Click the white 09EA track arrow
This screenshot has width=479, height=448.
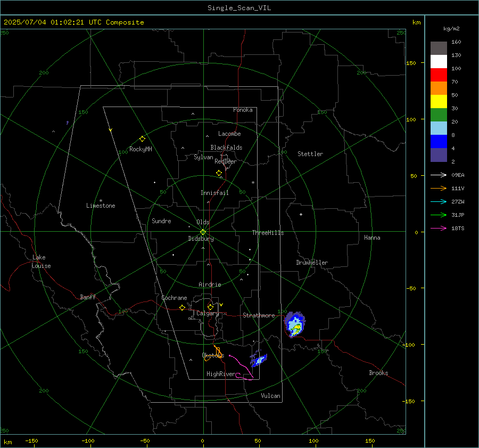coord(439,175)
